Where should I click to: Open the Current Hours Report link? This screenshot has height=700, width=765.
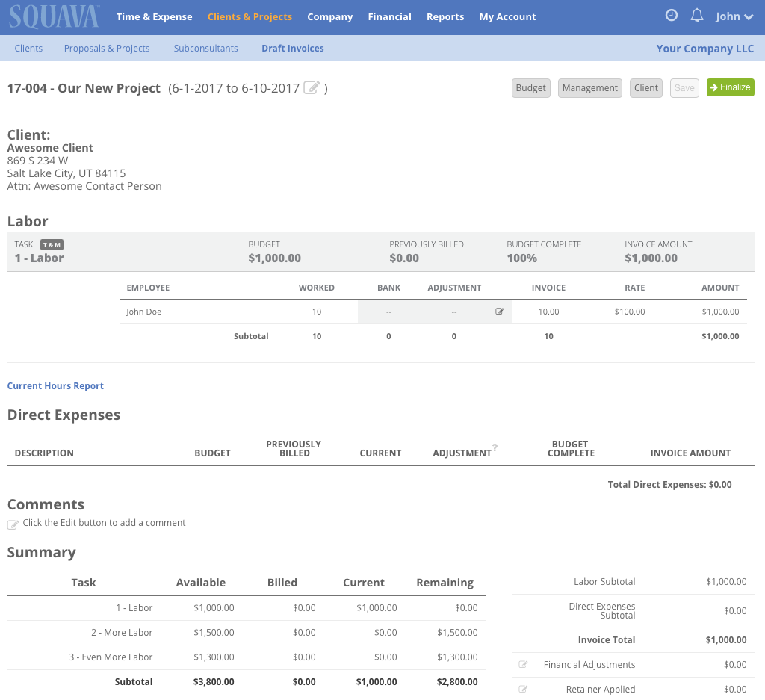(55, 385)
